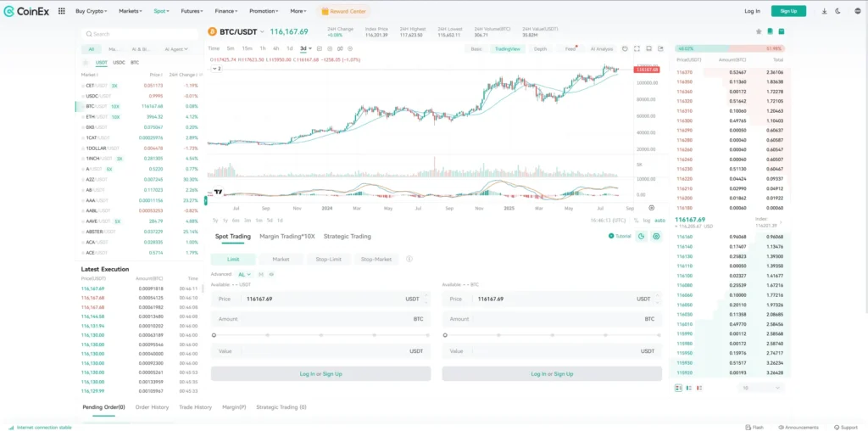Open the Tutorial link
Image resolution: width=868 pixels, height=431 pixels.
620,236
